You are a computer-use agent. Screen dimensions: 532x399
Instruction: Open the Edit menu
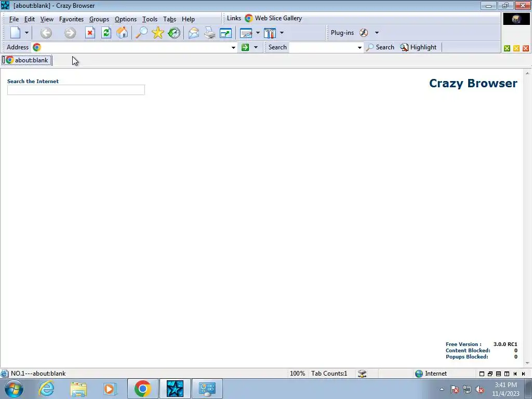pyautogui.click(x=30, y=19)
